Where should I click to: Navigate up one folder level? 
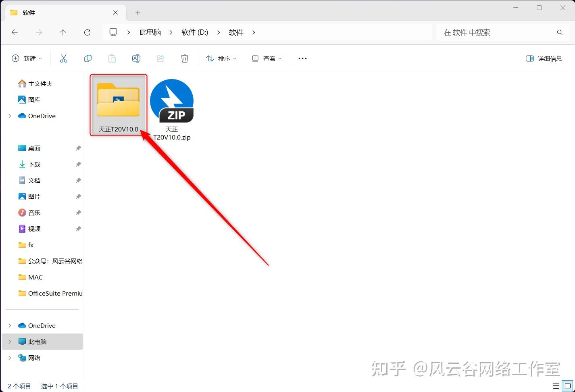[63, 32]
